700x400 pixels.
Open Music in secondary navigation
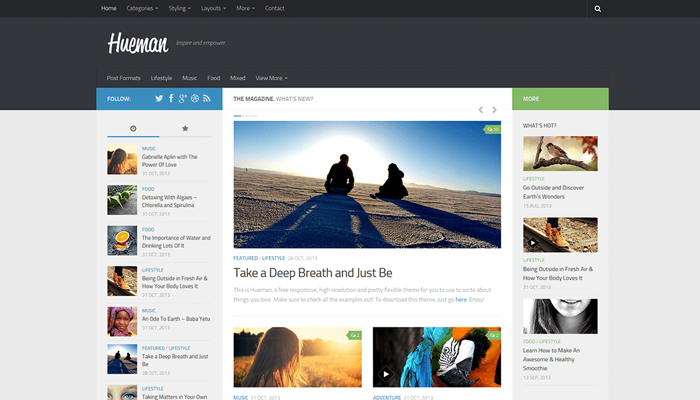pyautogui.click(x=189, y=78)
